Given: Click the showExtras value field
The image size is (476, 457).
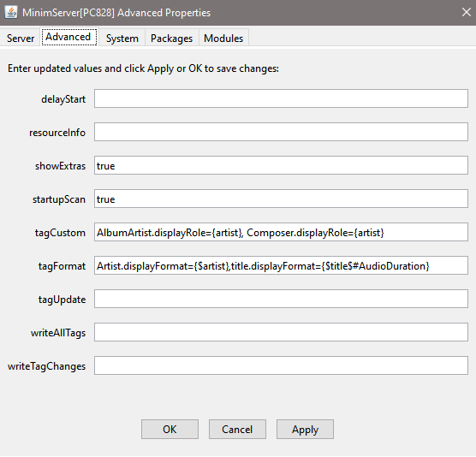Looking at the screenshot, I should (x=281, y=165).
